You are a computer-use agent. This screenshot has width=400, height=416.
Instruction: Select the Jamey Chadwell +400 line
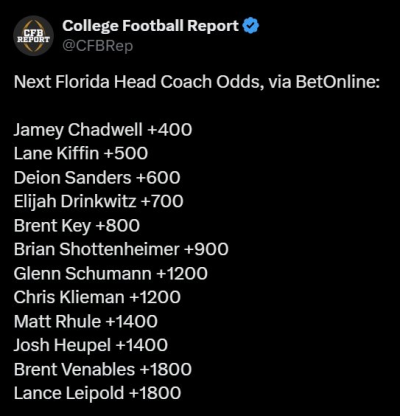[x=103, y=130]
